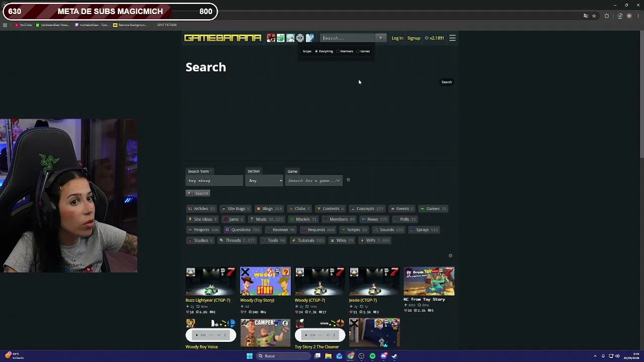Filter results by Sprays

tap(424, 230)
